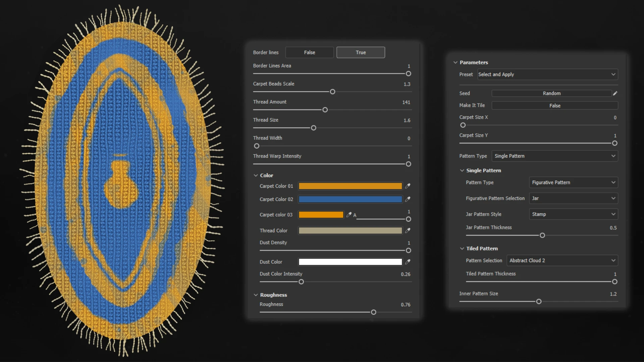Click the Carpet color 03 orange swatch
Screen dimensions: 644x362
pyautogui.click(x=321, y=215)
